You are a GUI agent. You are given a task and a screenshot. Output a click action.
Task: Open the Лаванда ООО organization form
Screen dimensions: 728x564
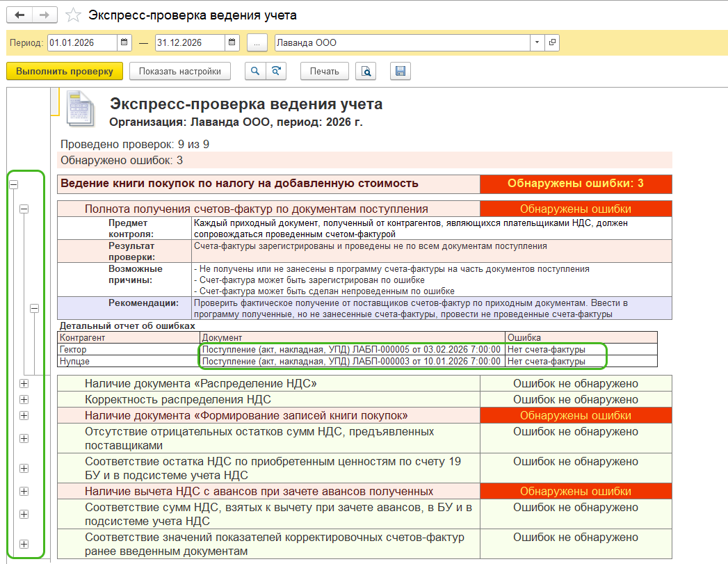click(553, 42)
